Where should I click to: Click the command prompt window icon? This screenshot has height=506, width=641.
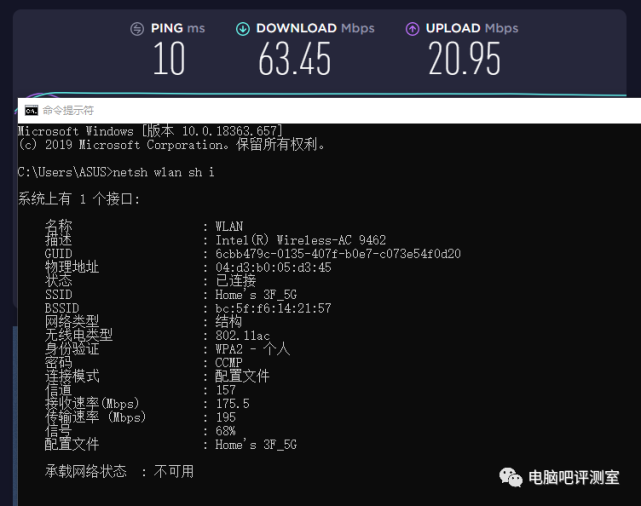point(31,110)
